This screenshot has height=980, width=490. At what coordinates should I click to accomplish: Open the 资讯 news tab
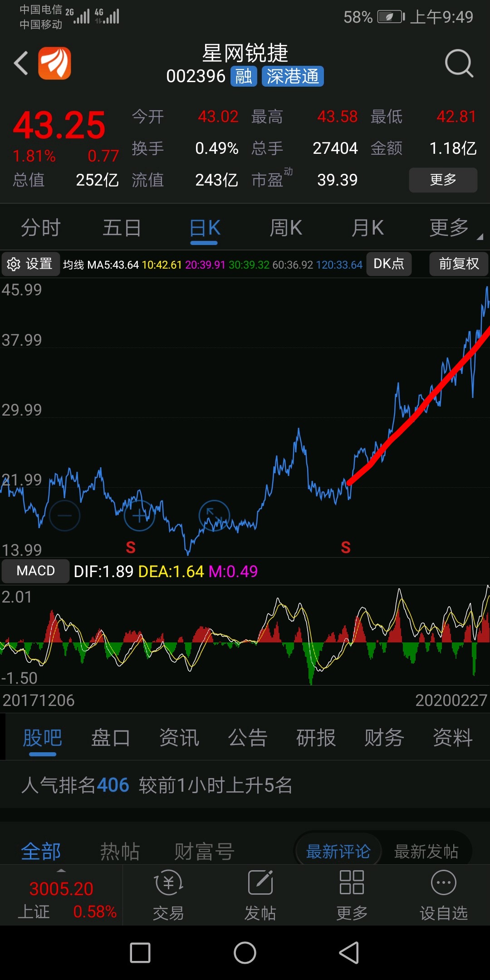coord(179,738)
